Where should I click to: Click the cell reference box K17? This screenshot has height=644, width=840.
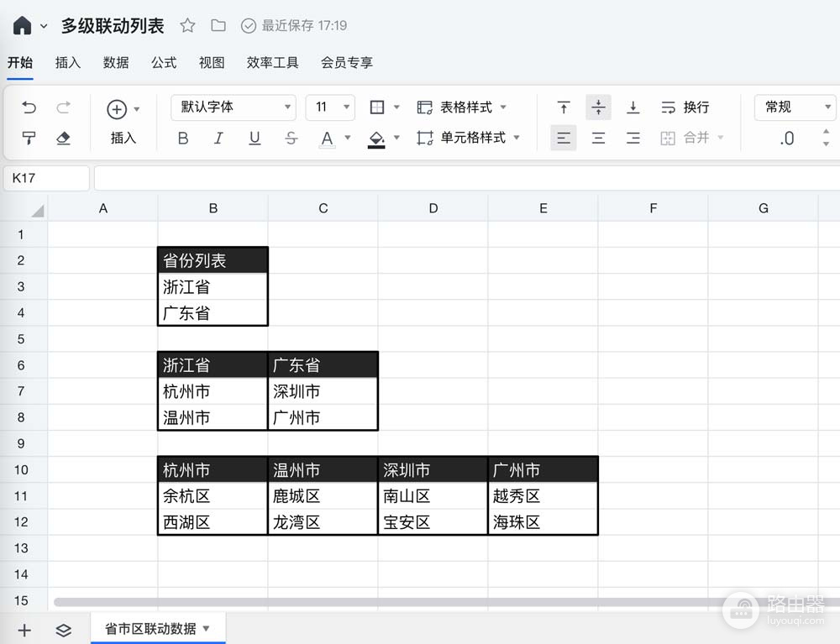46,178
